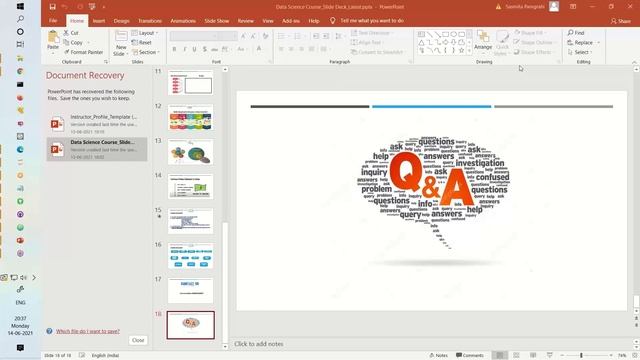Increase font size with larger A icon
Image resolution: width=640 pixels, height=360 pixels.
pos(243,36)
